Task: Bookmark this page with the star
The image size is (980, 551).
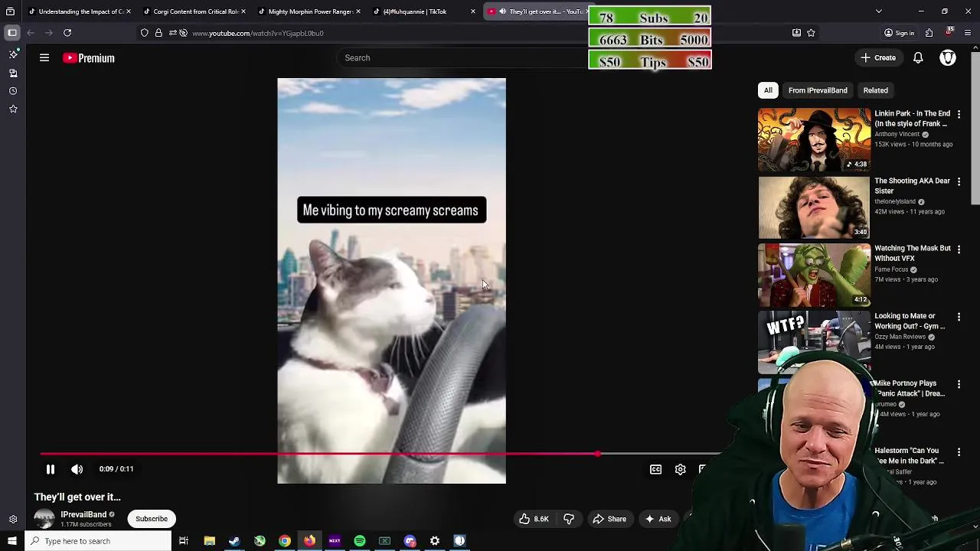Action: pos(811,33)
